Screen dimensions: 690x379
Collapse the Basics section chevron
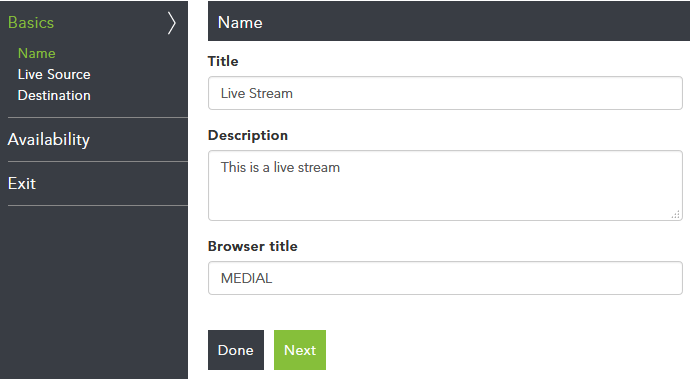(172, 23)
